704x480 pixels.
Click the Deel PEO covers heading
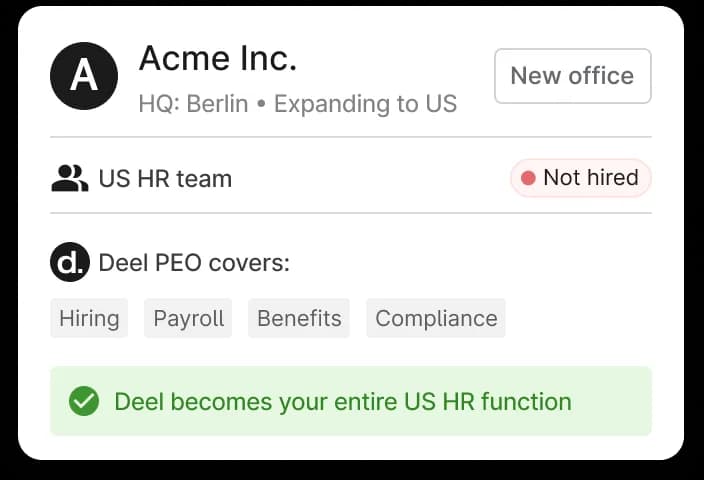194,263
